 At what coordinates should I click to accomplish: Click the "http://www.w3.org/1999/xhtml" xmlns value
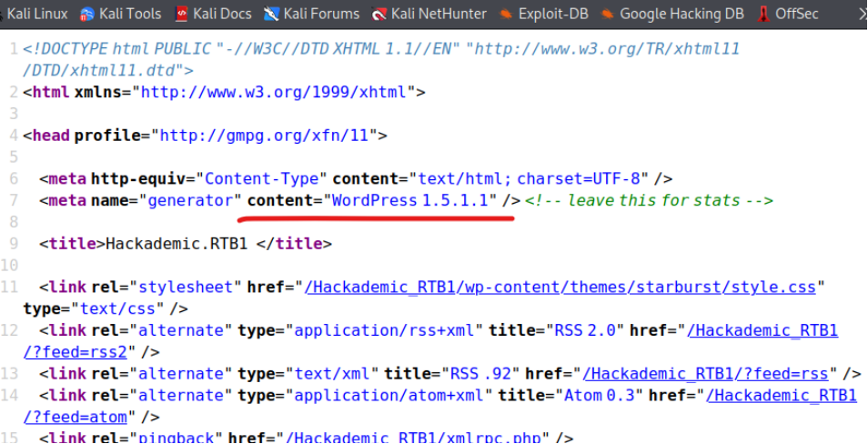coord(274,92)
